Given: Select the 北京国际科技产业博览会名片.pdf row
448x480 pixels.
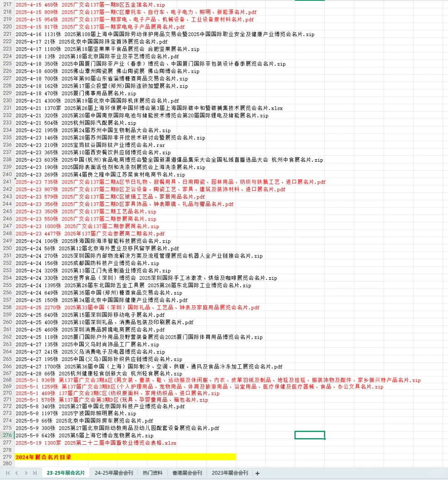Looking at the screenshot, I should point(100,407).
